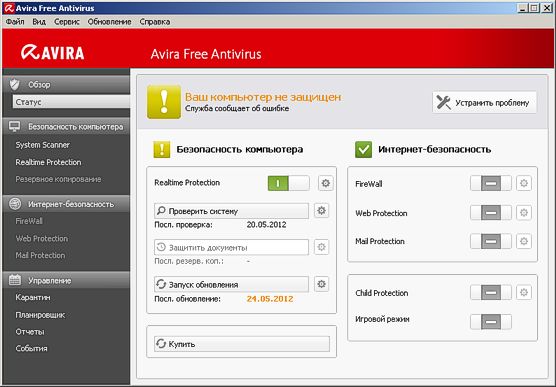Open FireWall settings gear
The image size is (556, 387).
[524, 183]
